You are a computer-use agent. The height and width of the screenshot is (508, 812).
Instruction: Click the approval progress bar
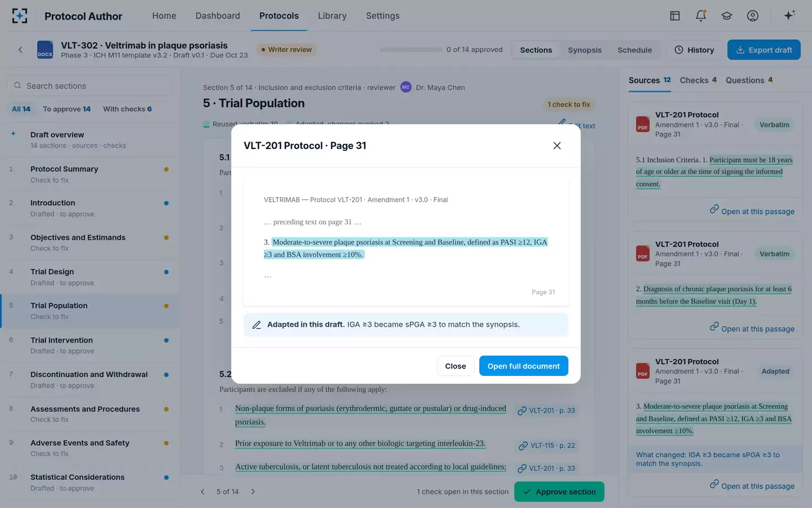[x=411, y=50]
